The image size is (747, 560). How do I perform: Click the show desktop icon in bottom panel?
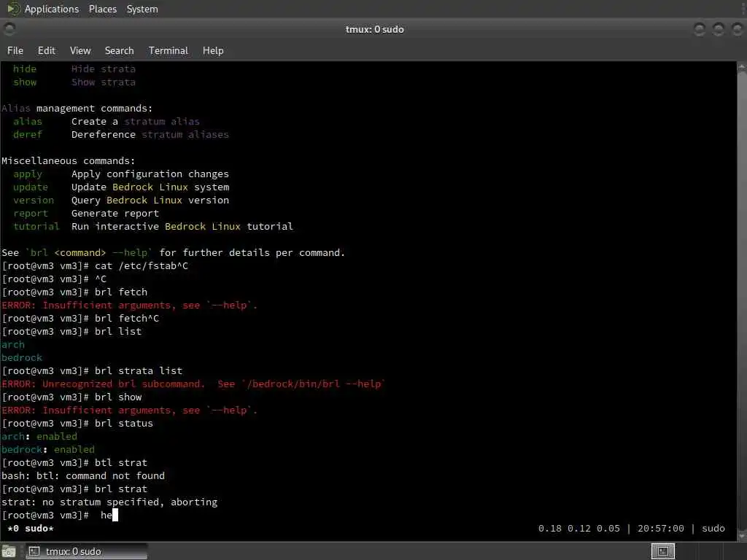pyautogui.click(x=9, y=551)
